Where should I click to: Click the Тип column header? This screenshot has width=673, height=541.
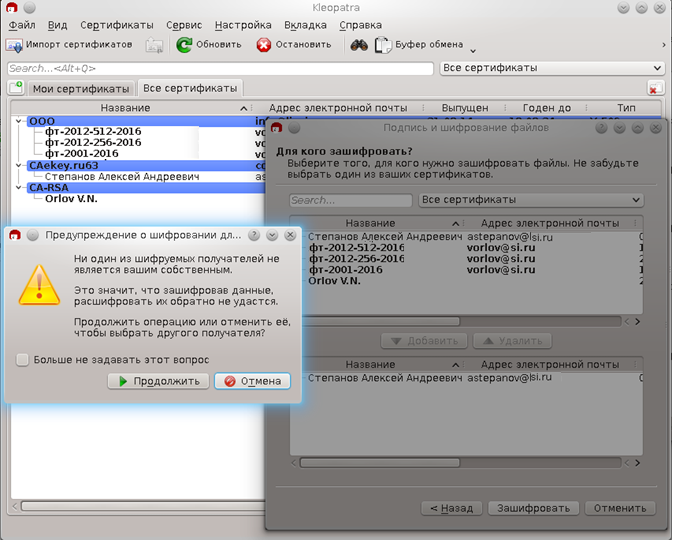[x=626, y=108]
